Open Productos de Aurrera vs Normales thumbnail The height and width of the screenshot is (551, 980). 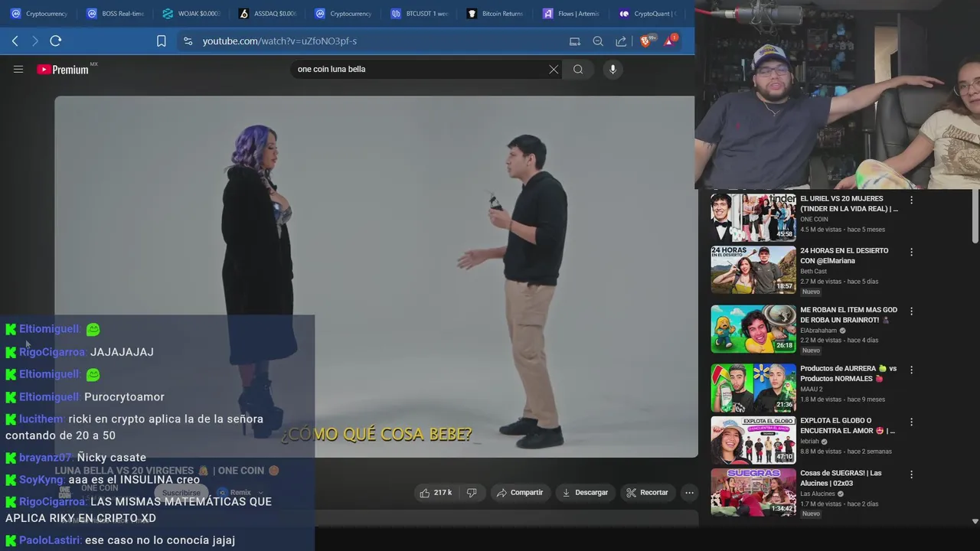(x=753, y=387)
